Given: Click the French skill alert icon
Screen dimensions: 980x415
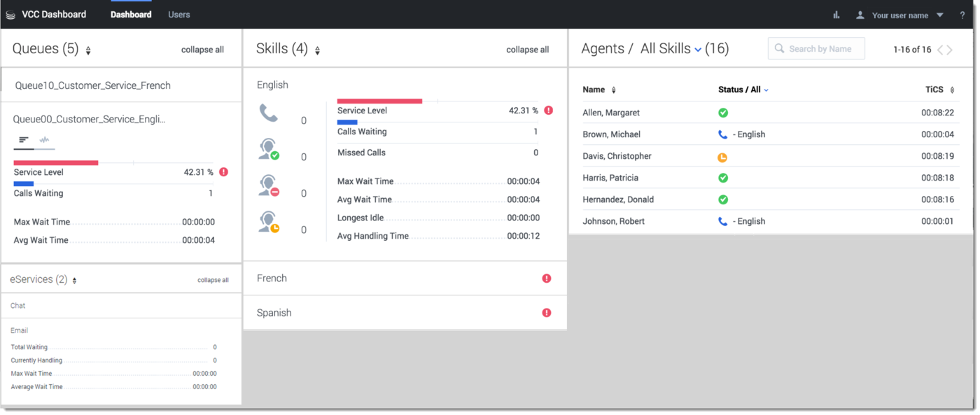Looking at the screenshot, I should (547, 279).
